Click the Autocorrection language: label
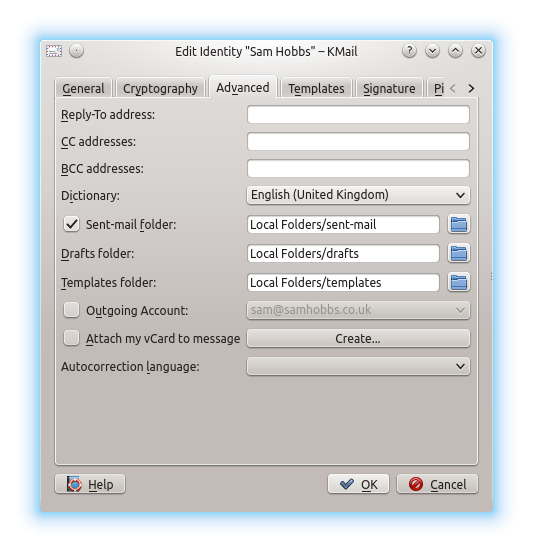The image size is (533, 552). click(x=130, y=367)
